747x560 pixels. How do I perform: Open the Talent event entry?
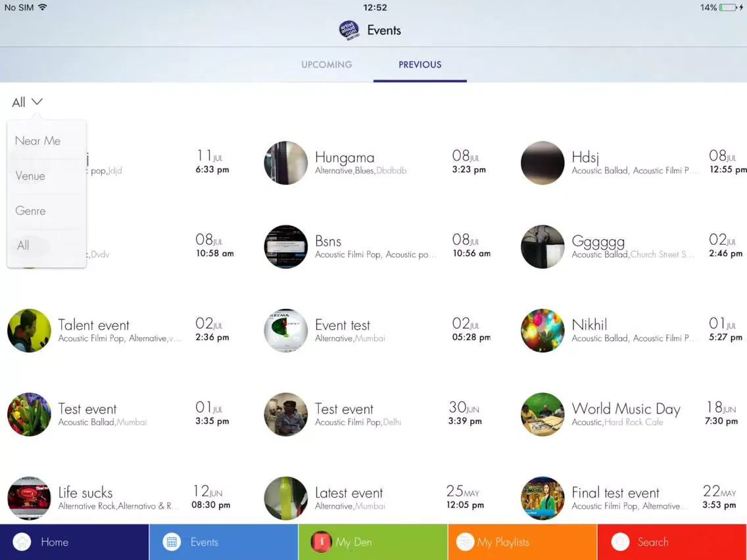pyautogui.click(x=94, y=325)
